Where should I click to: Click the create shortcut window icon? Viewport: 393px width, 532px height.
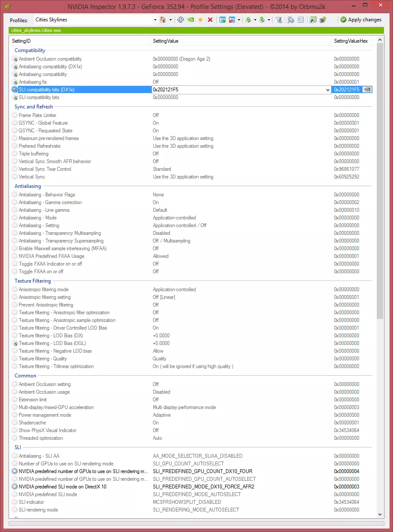pyautogui.click(x=313, y=20)
